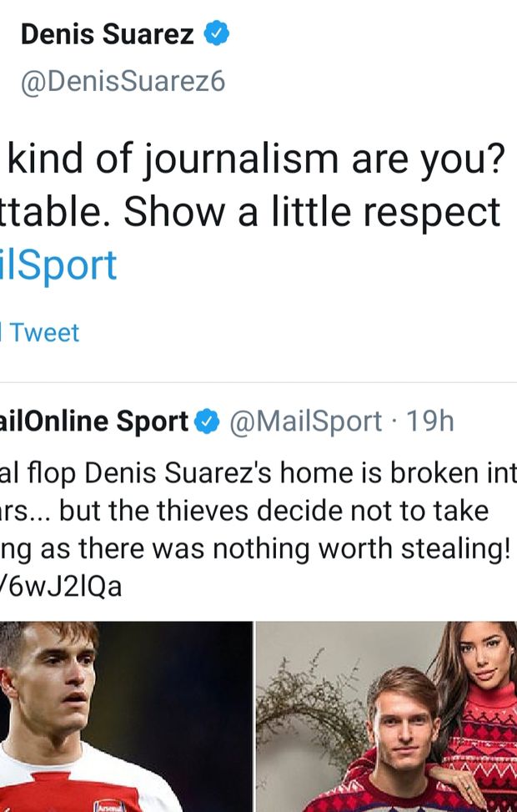517x812 pixels.
Task: Click the blue "Tweet" translate link
Action: pyautogui.click(x=43, y=333)
